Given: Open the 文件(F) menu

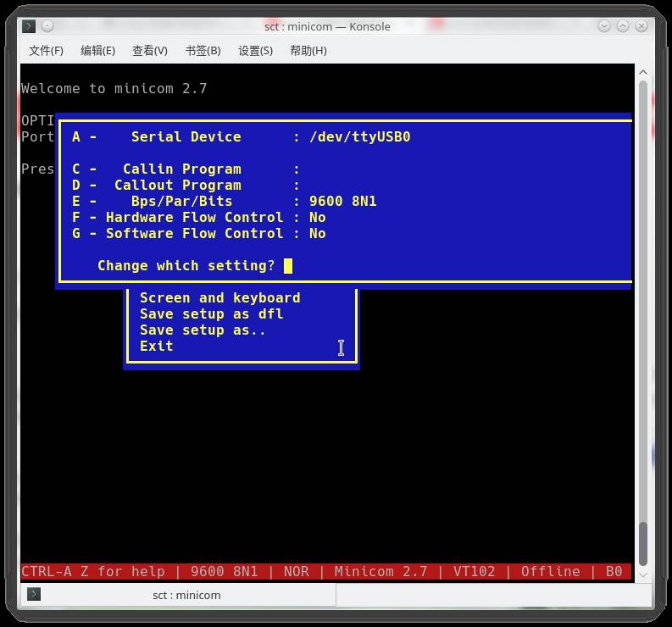Looking at the screenshot, I should tap(46, 51).
